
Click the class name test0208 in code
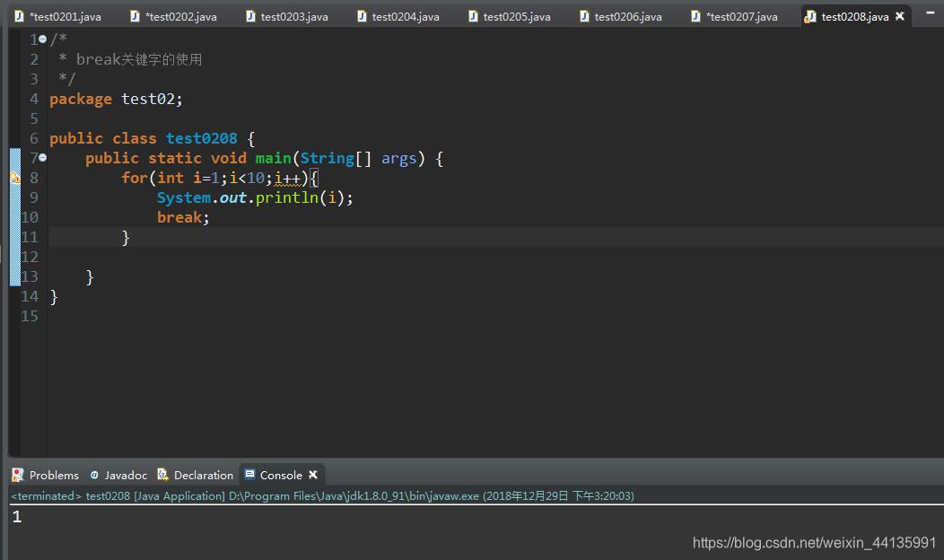202,138
